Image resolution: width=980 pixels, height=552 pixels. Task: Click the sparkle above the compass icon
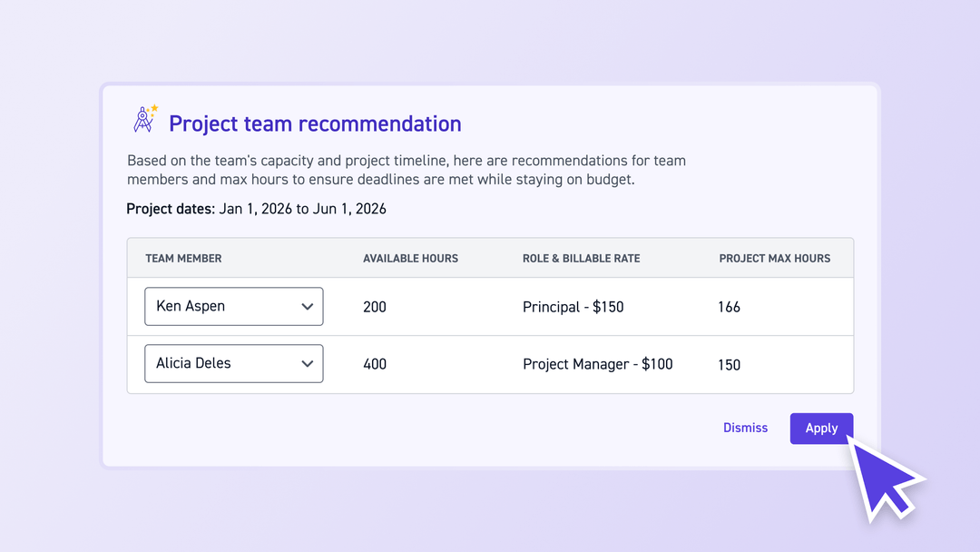point(152,107)
